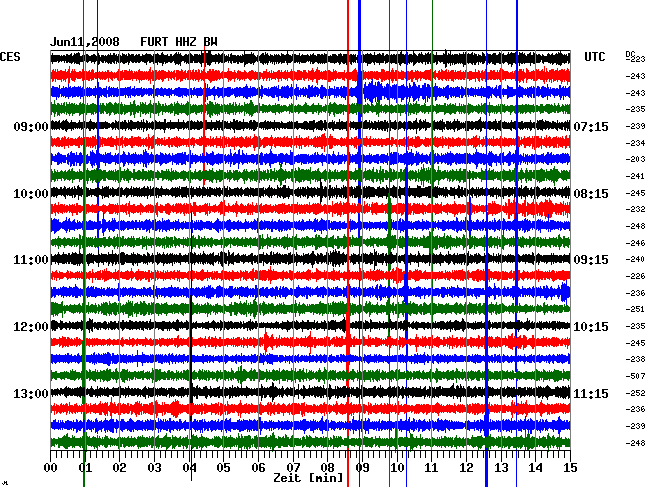Screen dimensions: 650x494
Task: Select the 12:00 local time label
Action: pos(31,327)
